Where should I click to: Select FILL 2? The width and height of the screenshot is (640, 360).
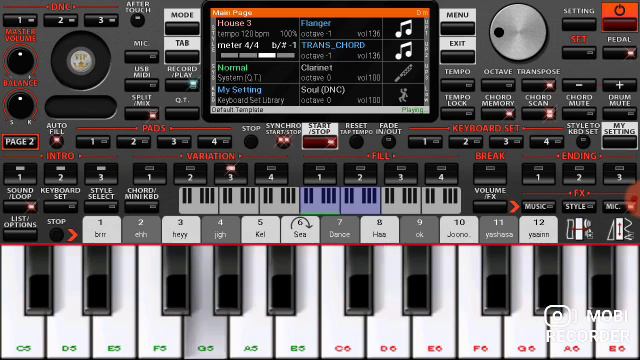[360, 173]
